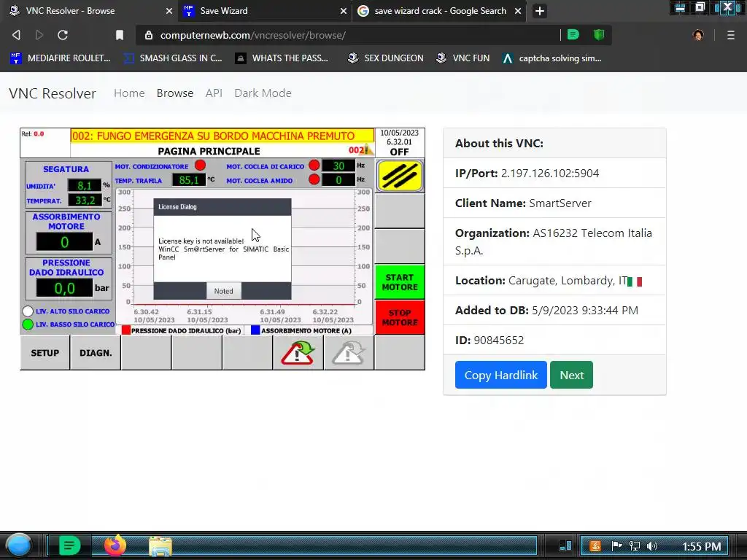Click the red alarm triangle with green arrow
Screen dimensions: 747x560
[298, 353]
